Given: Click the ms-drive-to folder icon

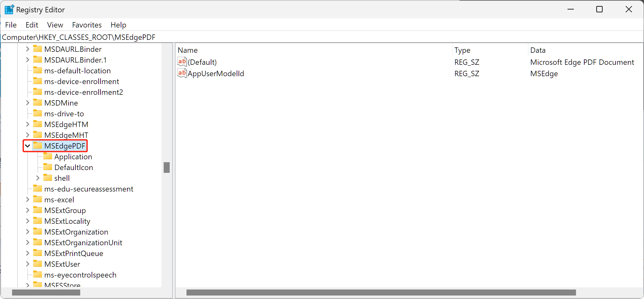Looking at the screenshot, I should (38, 113).
